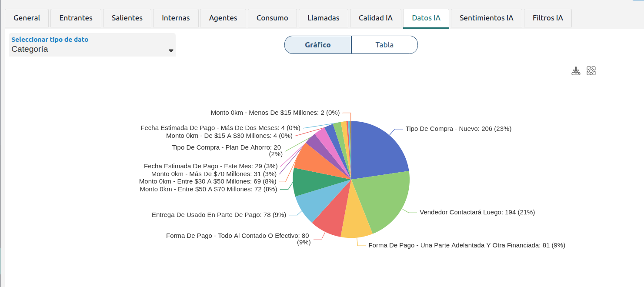Screen dimensions: 644x287
Task: Select the Seleccionar tipo de dato field
Action: [x=92, y=45]
